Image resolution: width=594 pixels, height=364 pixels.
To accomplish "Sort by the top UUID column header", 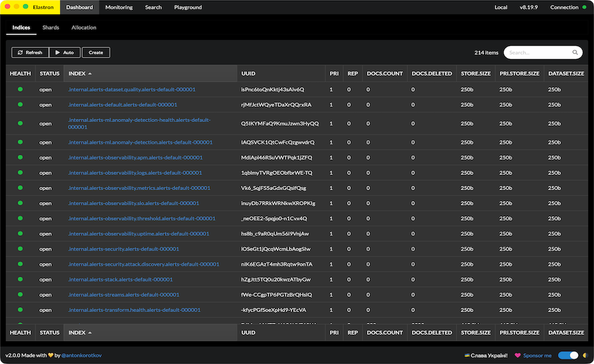I will (281, 73).
